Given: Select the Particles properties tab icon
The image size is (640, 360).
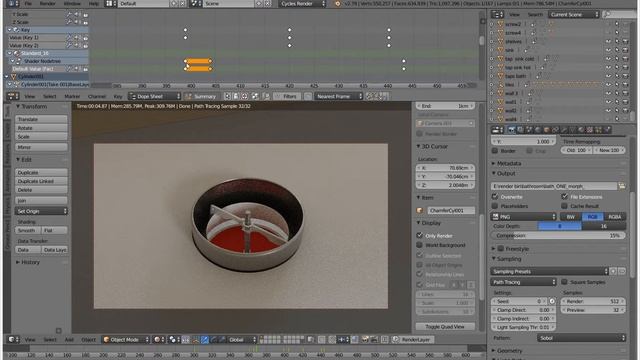Looking at the screenshot, I should (598, 130).
